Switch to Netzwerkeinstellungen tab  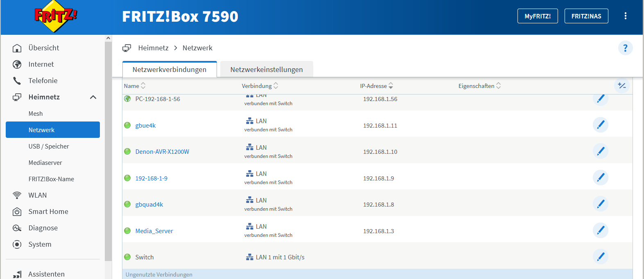tap(267, 69)
